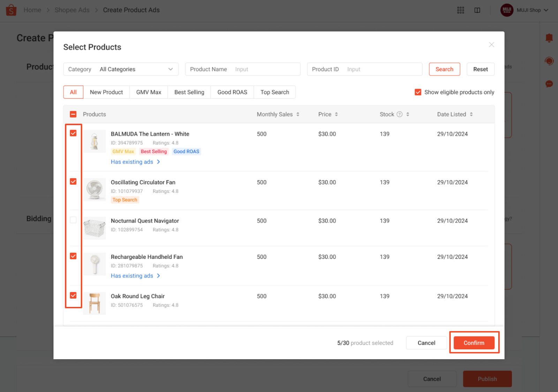Toggle Show eligible products only checkbox
558x392 pixels.
click(x=418, y=92)
